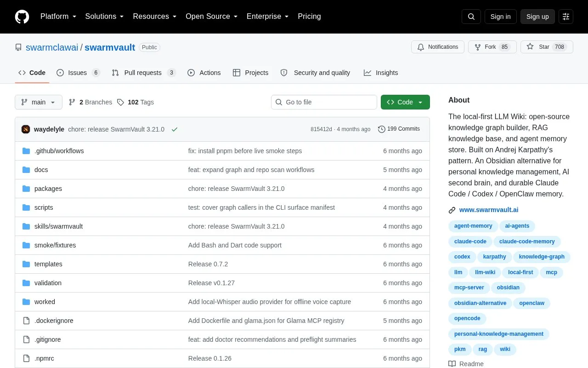Click the tag icon beside 102 Tags

coord(120,102)
